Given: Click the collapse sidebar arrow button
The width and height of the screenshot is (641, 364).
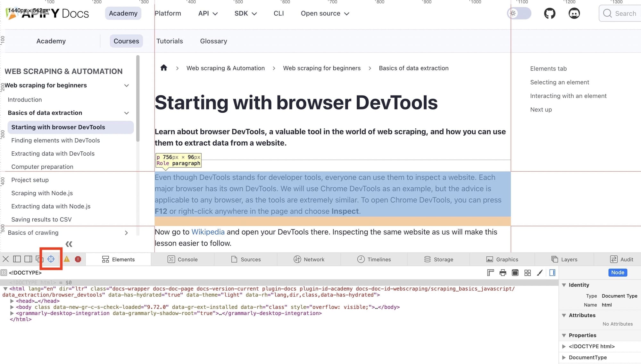Looking at the screenshot, I should pos(69,244).
